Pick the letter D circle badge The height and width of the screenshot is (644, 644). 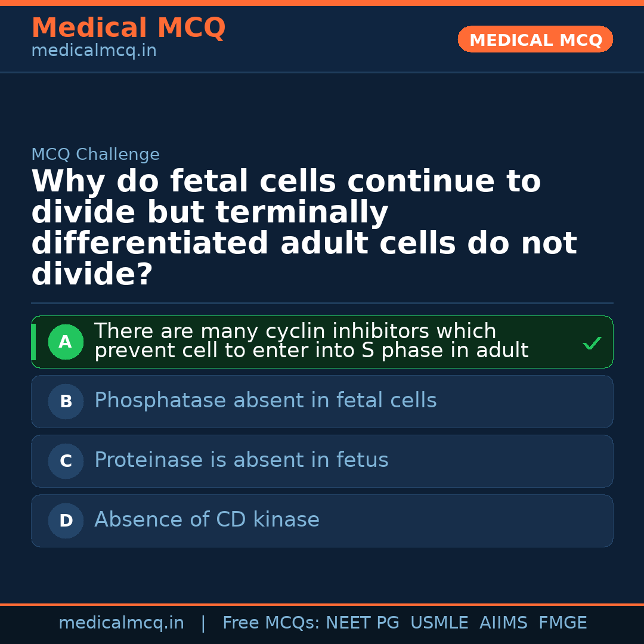pyautogui.click(x=66, y=521)
